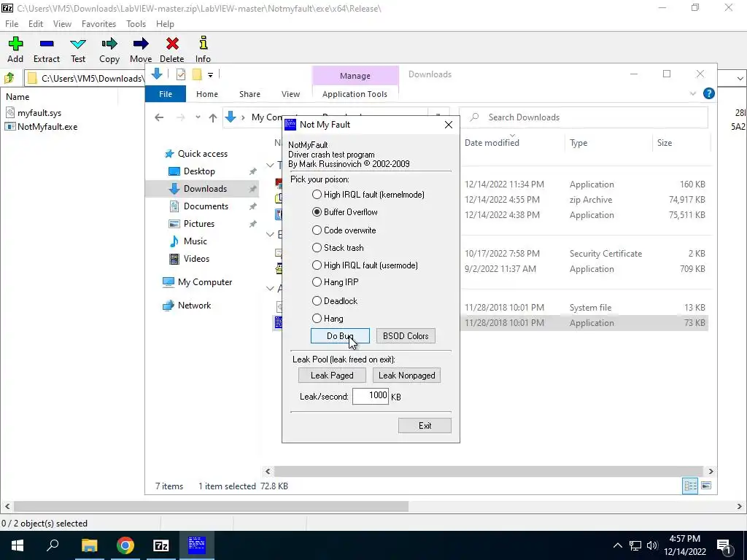747x560 pixels.
Task: Open Documents in navigation pane
Action: point(206,206)
